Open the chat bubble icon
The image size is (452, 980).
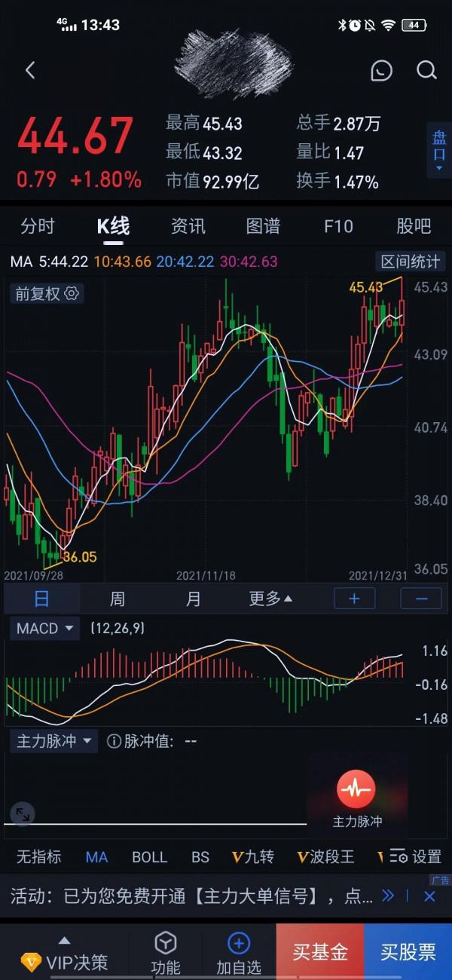(382, 71)
